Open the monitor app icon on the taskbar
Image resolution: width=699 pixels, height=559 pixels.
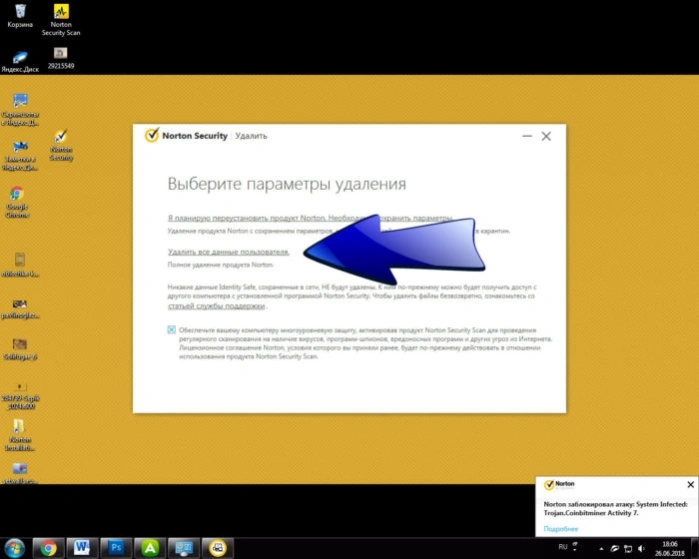(184, 548)
